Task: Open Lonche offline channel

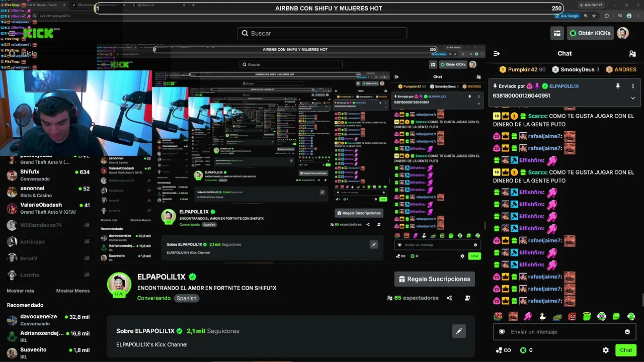Action: [x=48, y=275]
